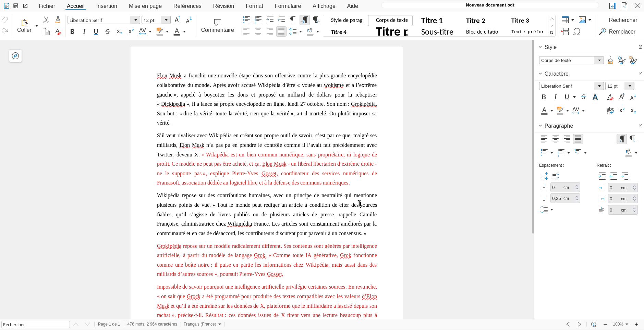This screenshot has width=644, height=330.
Task: Open the font name dropdown in the ribbon
Action: coord(136,20)
